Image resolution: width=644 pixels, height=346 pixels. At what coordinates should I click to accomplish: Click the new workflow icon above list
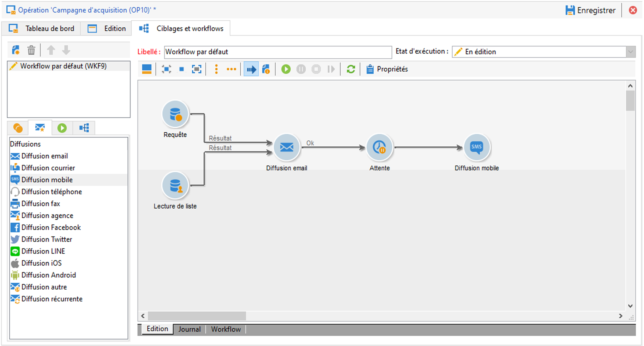[x=16, y=50]
